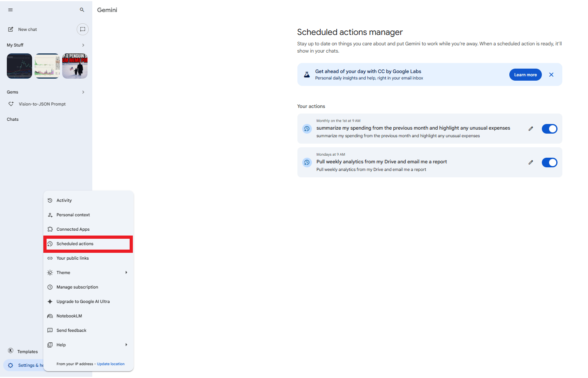Open the summarize my spending action title
This screenshot has width=588, height=378.
point(413,128)
